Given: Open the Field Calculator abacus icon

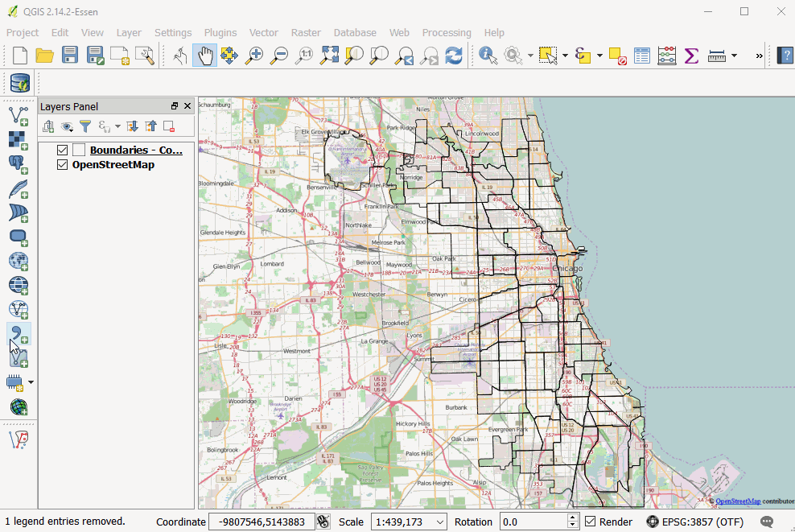Looking at the screenshot, I should point(667,56).
